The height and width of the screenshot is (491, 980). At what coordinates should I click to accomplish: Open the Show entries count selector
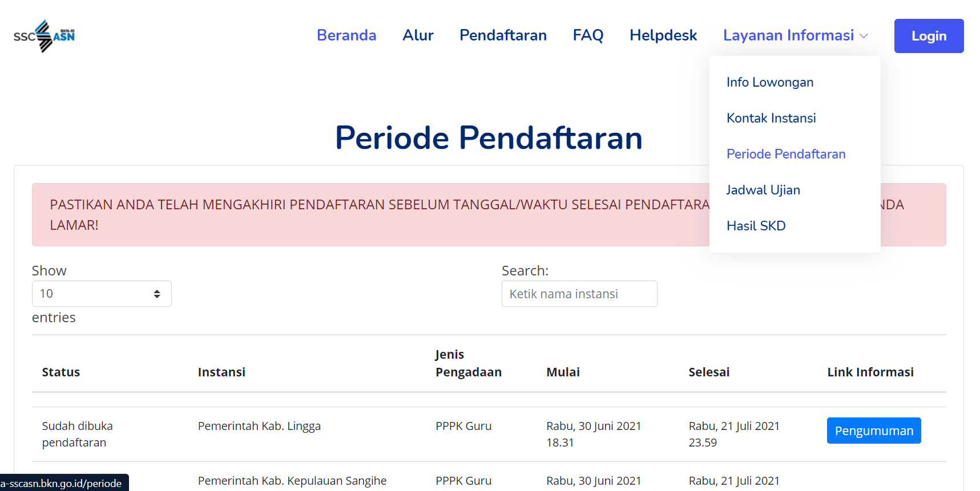102,294
